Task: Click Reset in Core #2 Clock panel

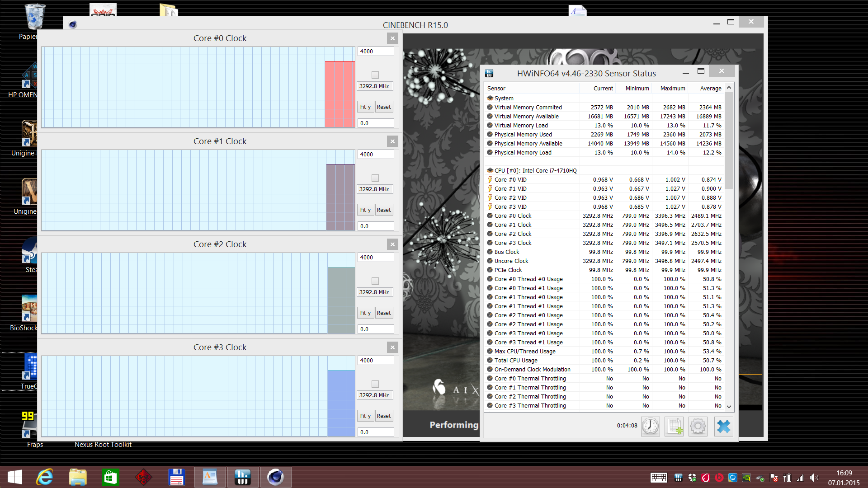Action: (384, 313)
